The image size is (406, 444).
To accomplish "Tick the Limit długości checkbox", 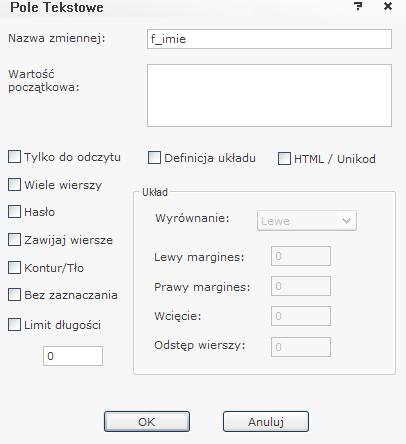I will click(x=14, y=324).
